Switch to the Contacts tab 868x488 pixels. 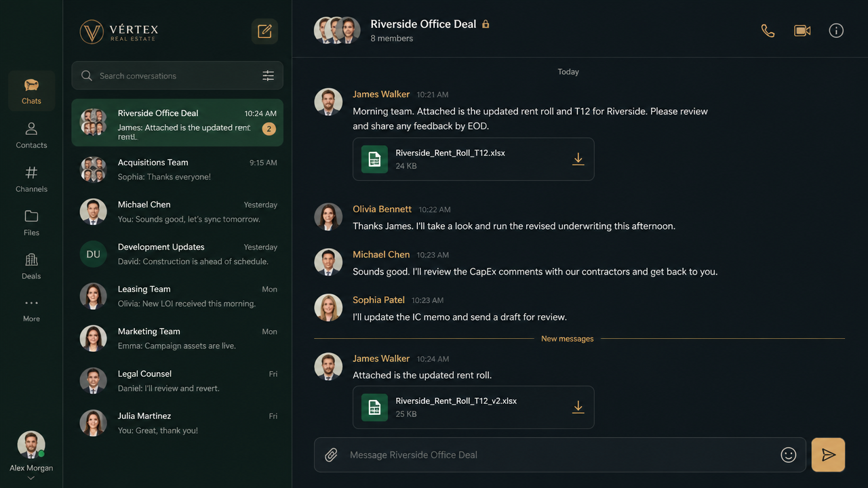pos(31,136)
